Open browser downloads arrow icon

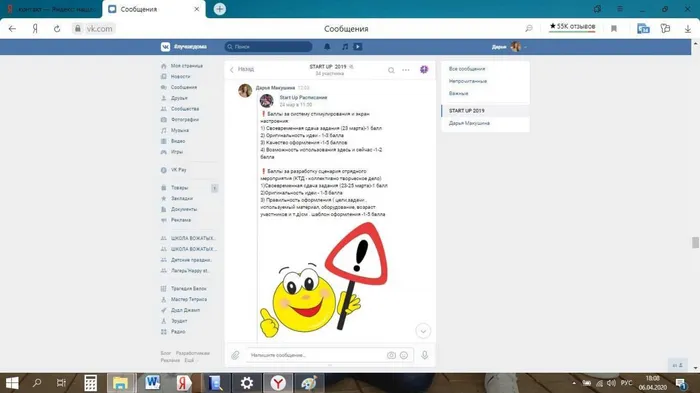pyautogui.click(x=688, y=29)
